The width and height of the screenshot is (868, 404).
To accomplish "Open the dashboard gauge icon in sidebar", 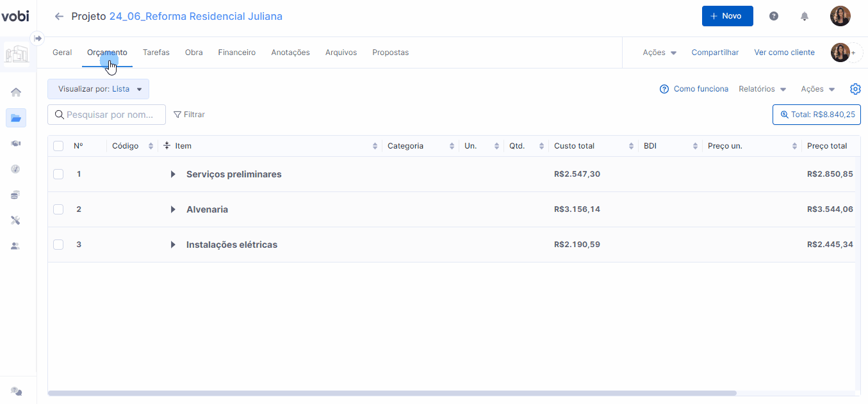I will (16, 169).
